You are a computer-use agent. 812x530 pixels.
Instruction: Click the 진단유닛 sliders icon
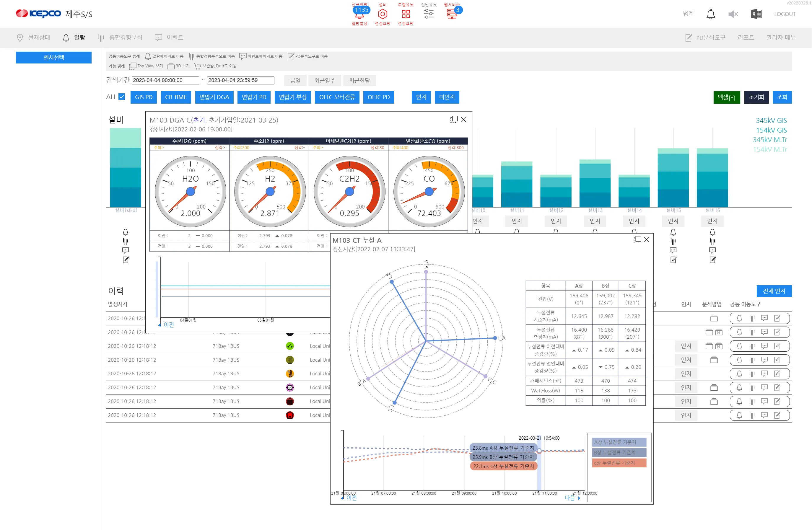click(429, 14)
